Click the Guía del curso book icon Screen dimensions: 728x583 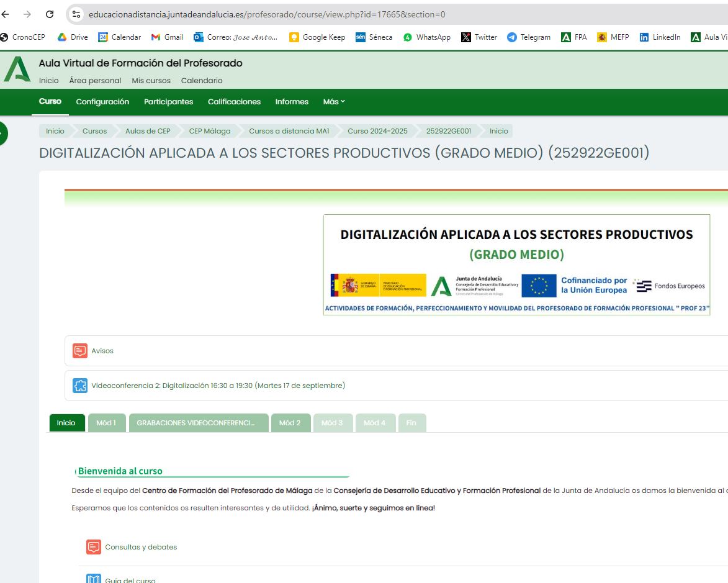coord(94,579)
